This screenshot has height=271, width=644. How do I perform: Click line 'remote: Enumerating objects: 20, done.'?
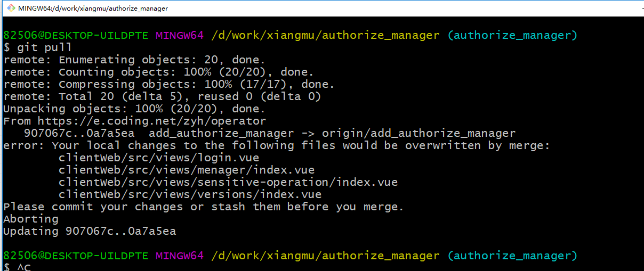(x=134, y=60)
